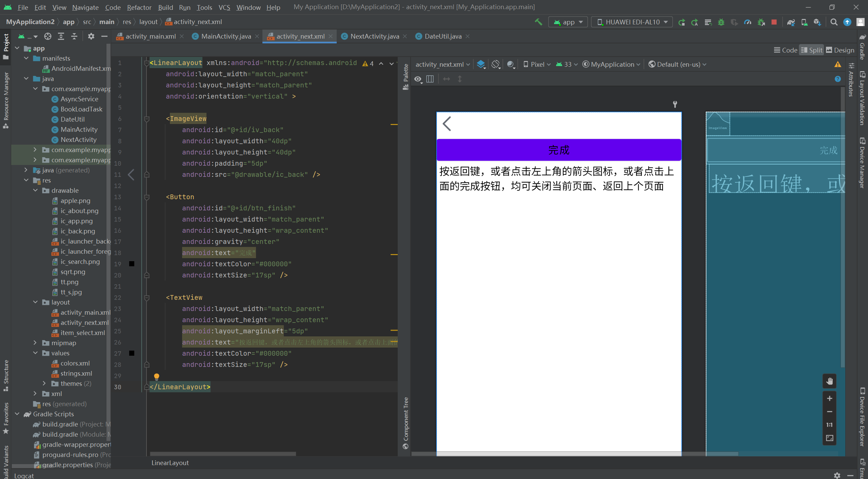
Task: Click the Build project hammer icon
Action: point(538,22)
